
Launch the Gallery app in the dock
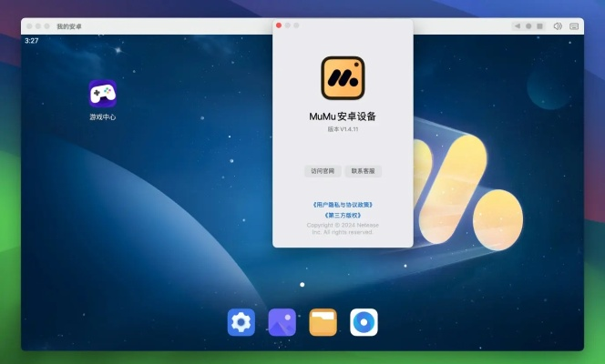282,322
